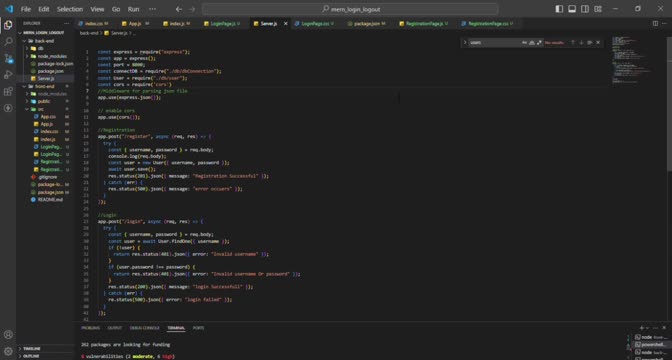The width and height of the screenshot is (672, 360).
Task: Open the Manage gear icon
Action: click(8, 351)
